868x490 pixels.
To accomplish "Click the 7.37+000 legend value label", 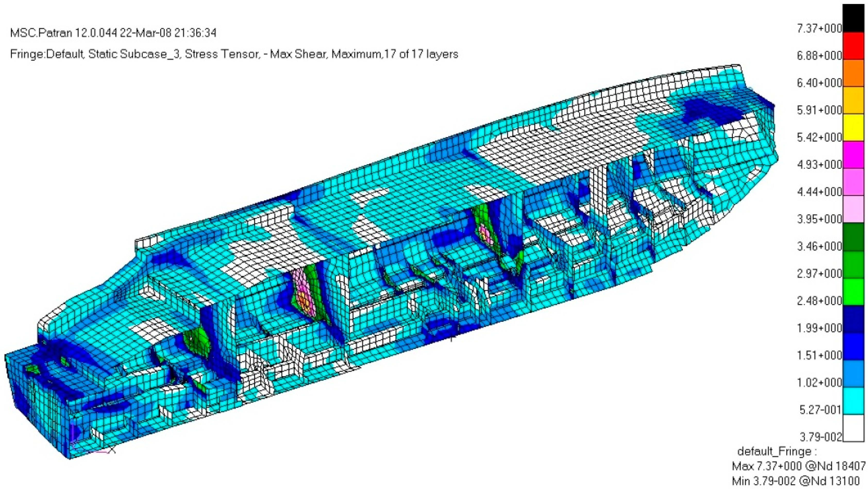I will point(819,29).
